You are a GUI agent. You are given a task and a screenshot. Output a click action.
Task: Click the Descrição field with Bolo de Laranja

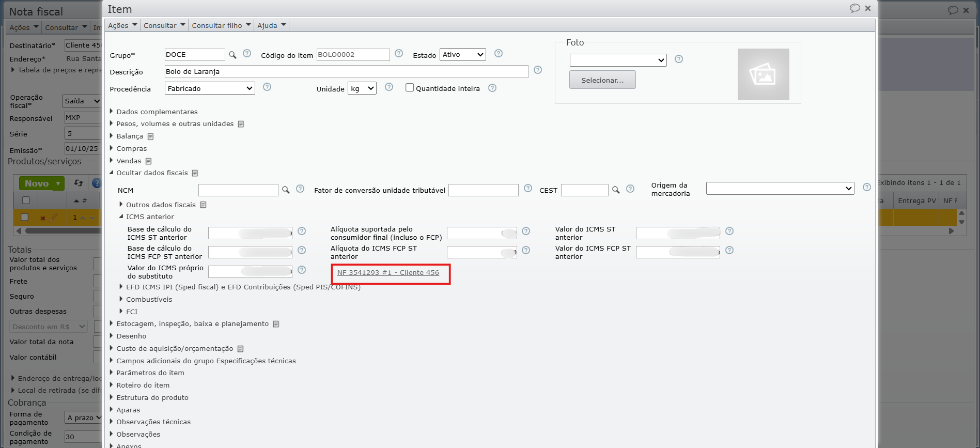coord(346,71)
